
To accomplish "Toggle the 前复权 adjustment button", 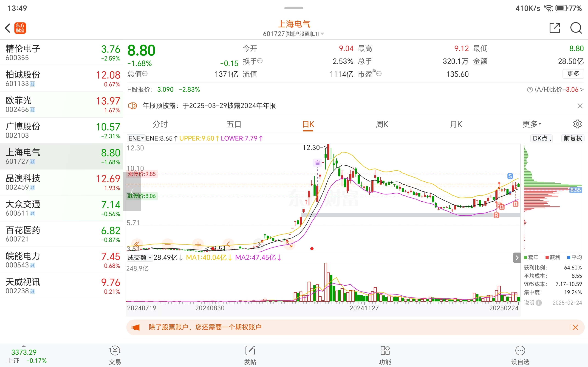I will tap(572, 138).
